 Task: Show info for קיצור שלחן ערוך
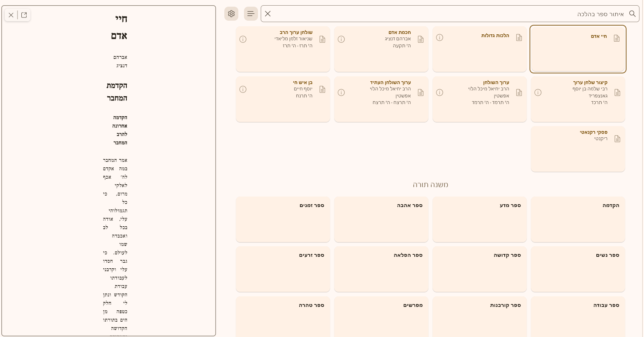click(538, 92)
